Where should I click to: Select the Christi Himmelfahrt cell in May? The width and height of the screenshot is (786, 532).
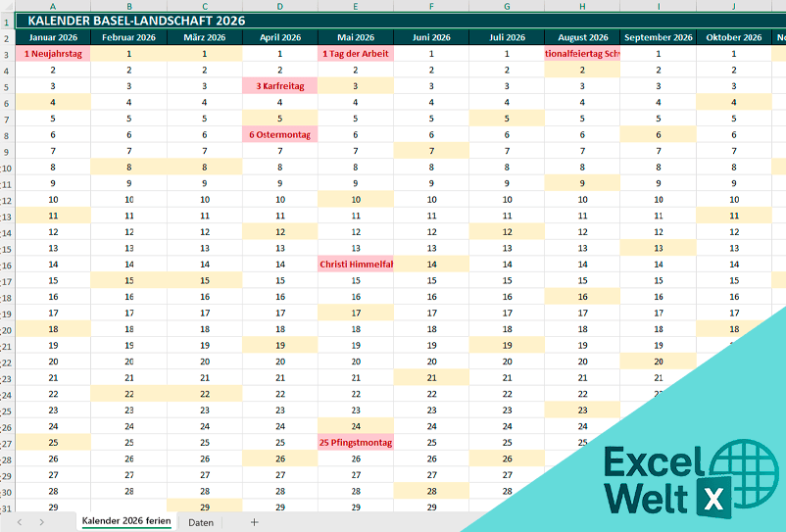click(356, 265)
